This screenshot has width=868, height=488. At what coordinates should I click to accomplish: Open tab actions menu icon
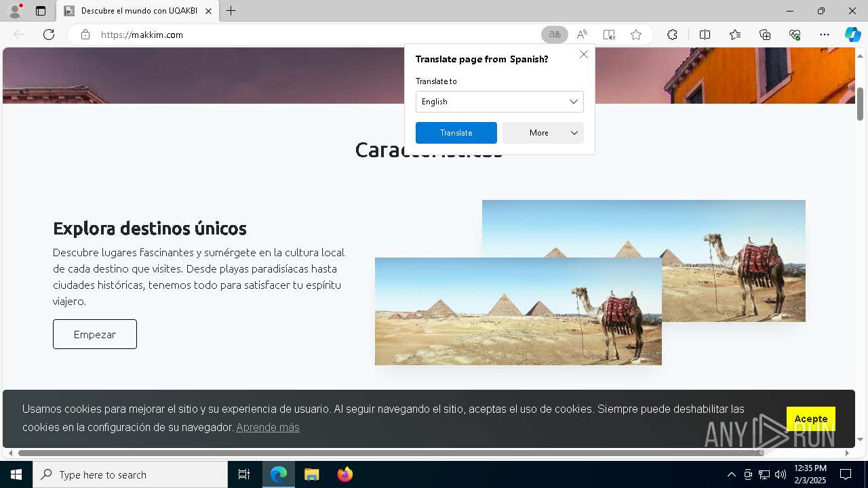pyautogui.click(x=41, y=11)
